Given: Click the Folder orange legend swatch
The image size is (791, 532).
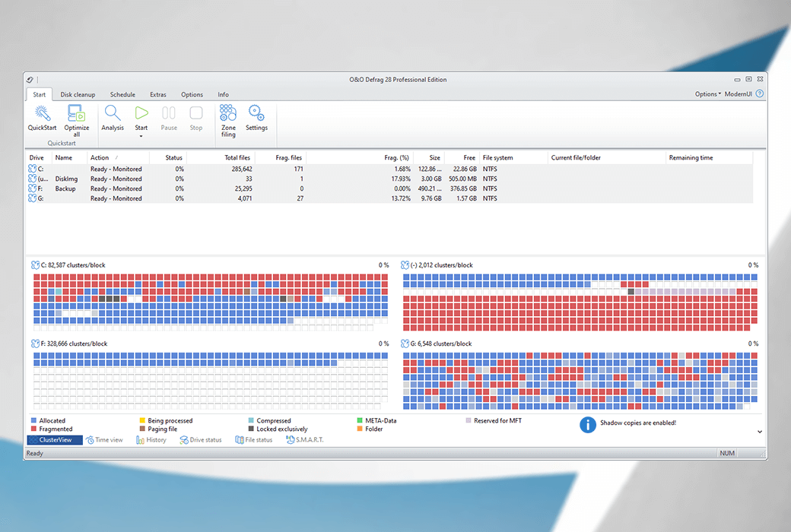Looking at the screenshot, I should click(360, 429).
